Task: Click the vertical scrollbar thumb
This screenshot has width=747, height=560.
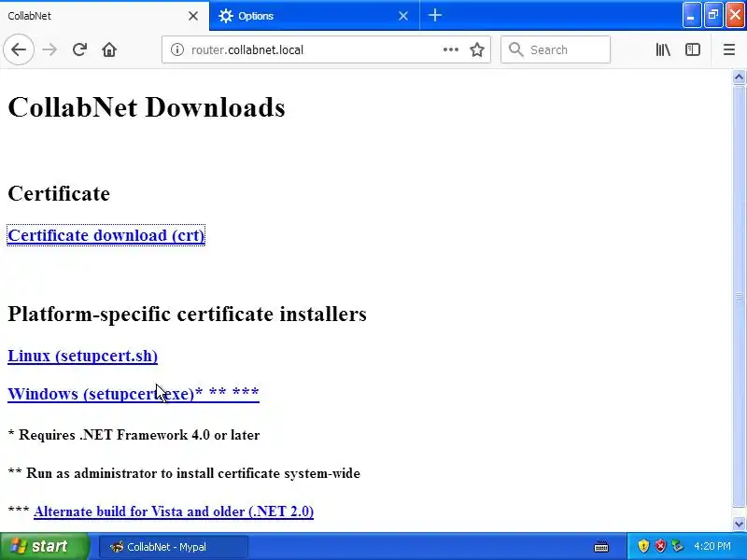Action: pos(739,296)
